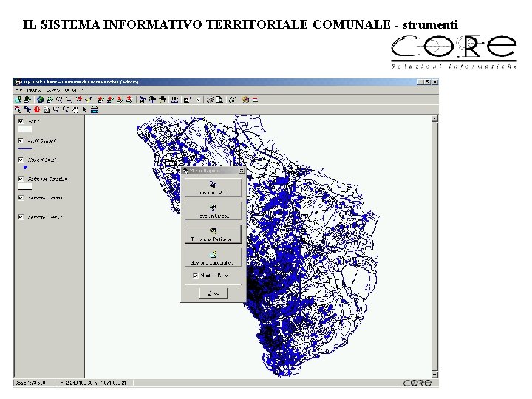This screenshot has width=532, height=399.
Task: Click the first icon in second toolbar row
Action: [x=18, y=109]
